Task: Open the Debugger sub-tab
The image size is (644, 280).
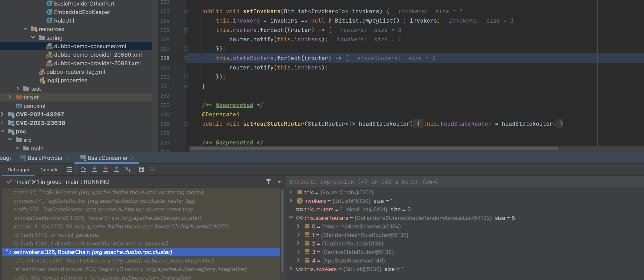Action: coord(19,170)
